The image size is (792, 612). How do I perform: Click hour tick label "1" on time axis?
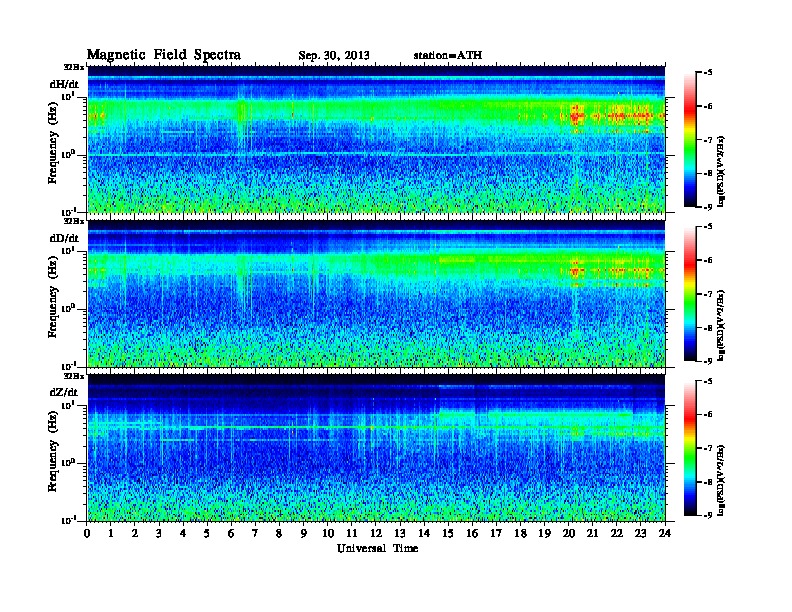click(x=111, y=533)
